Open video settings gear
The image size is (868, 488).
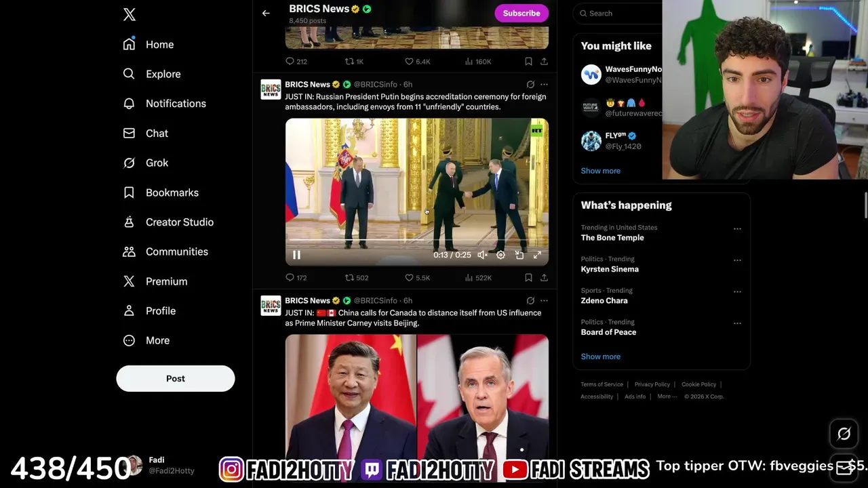[500, 255]
